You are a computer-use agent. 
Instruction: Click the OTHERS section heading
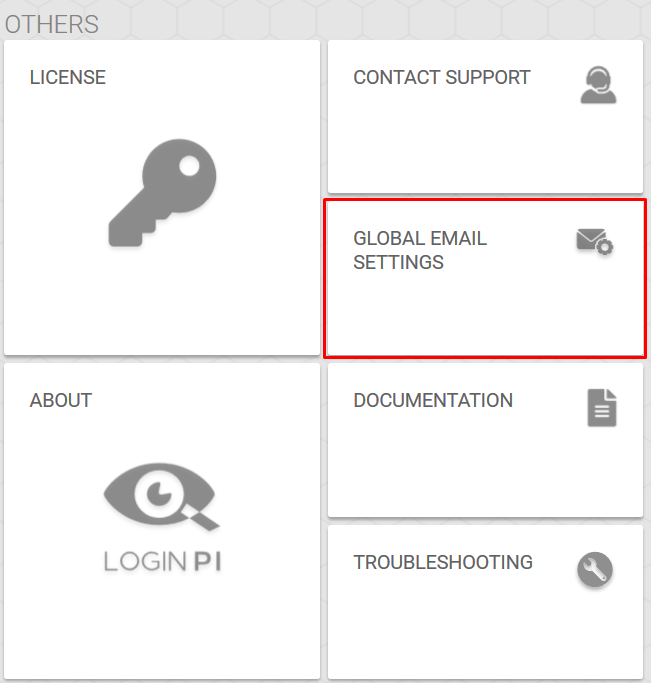[x=52, y=24]
